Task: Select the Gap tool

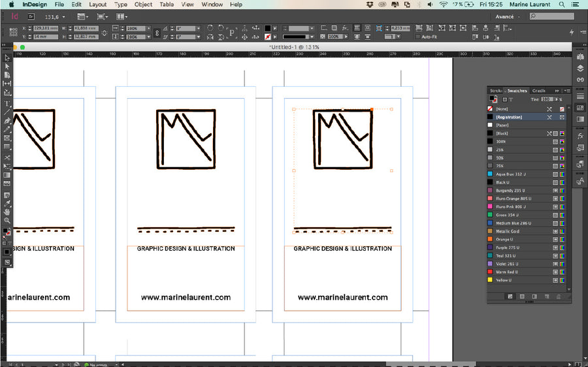Action: click(7, 84)
